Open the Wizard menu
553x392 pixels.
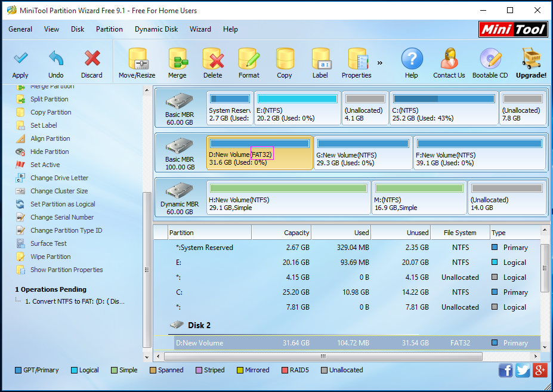pyautogui.click(x=200, y=29)
